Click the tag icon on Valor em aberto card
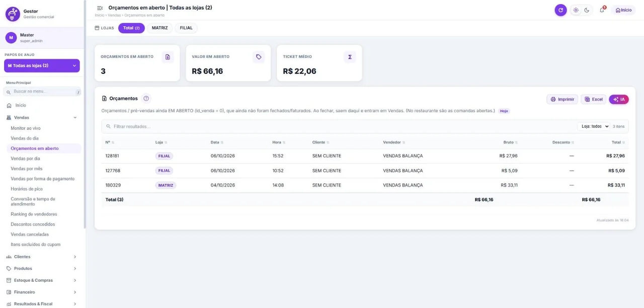This screenshot has height=308, width=644. pos(259,57)
